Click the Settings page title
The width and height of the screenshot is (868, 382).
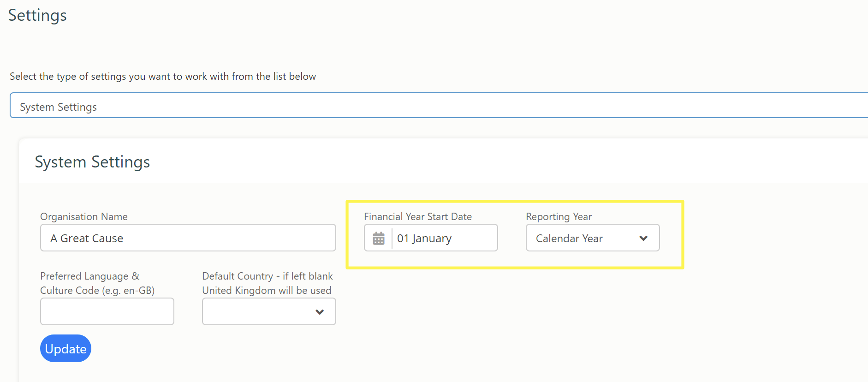(37, 15)
